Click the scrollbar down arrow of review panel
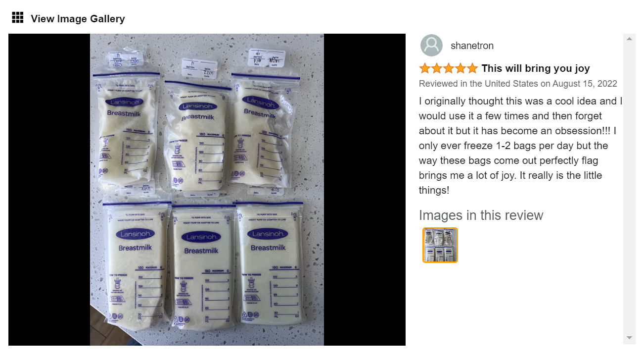This screenshot has width=644, height=364. (629, 338)
